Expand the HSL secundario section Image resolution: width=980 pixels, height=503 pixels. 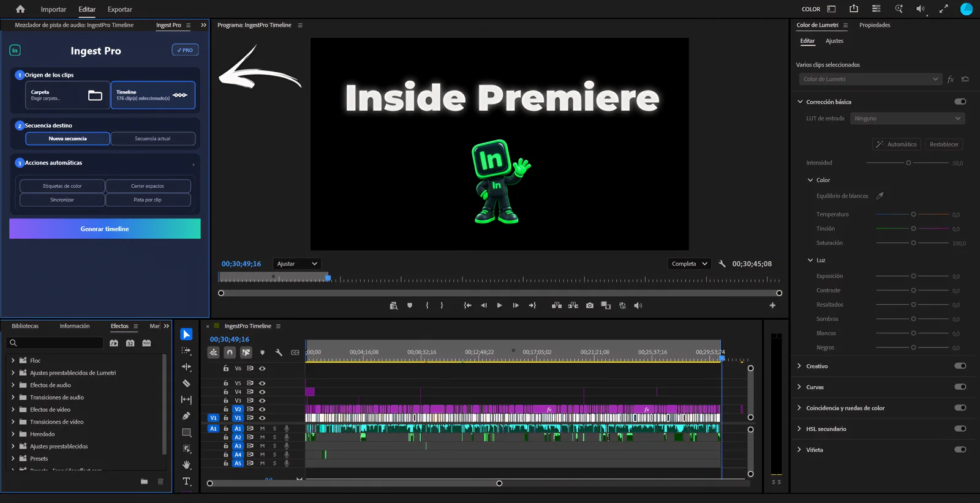pos(799,428)
